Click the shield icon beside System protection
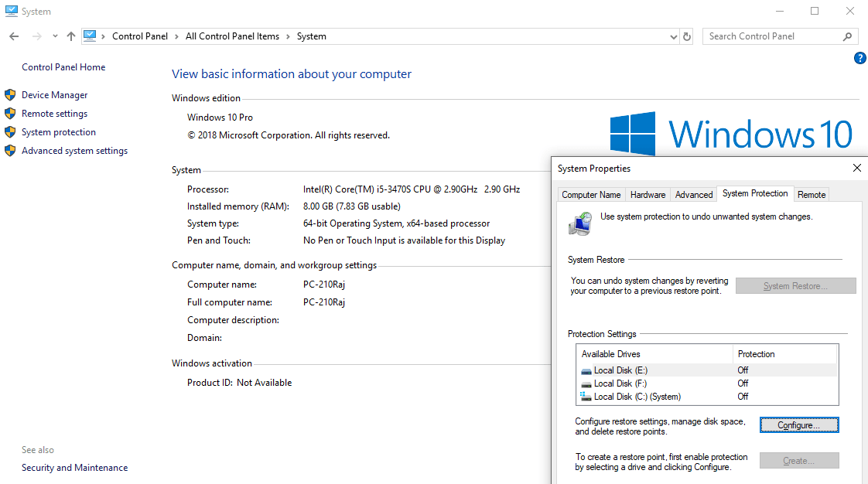 [10, 132]
